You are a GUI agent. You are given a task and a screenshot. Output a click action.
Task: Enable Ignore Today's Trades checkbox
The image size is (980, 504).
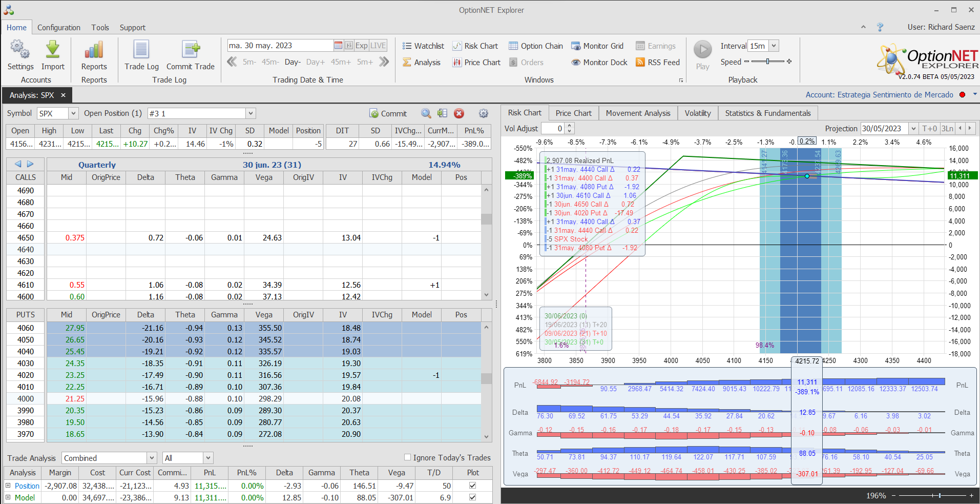point(407,457)
